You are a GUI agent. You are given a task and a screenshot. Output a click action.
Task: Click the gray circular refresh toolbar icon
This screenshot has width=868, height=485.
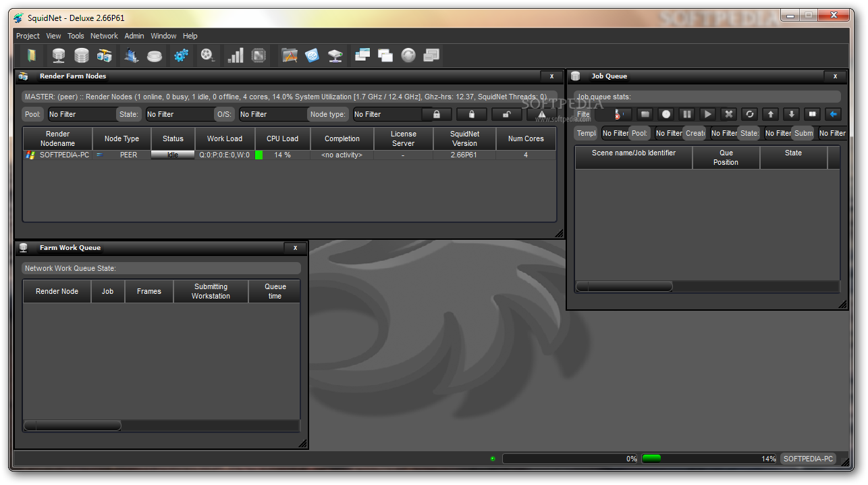pyautogui.click(x=408, y=55)
